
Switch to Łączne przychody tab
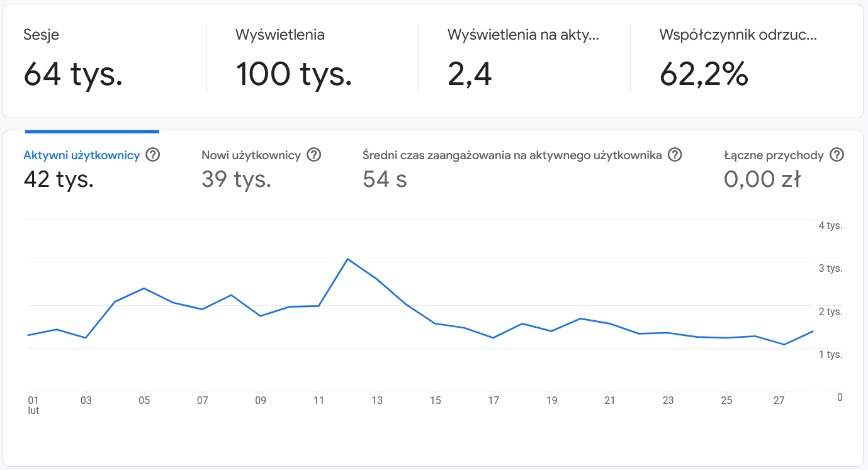pos(774,155)
